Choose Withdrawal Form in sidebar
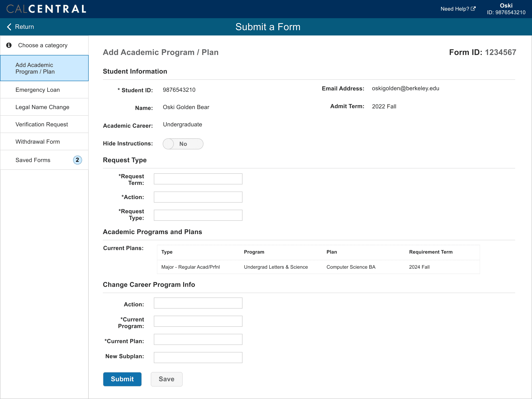 (x=37, y=142)
